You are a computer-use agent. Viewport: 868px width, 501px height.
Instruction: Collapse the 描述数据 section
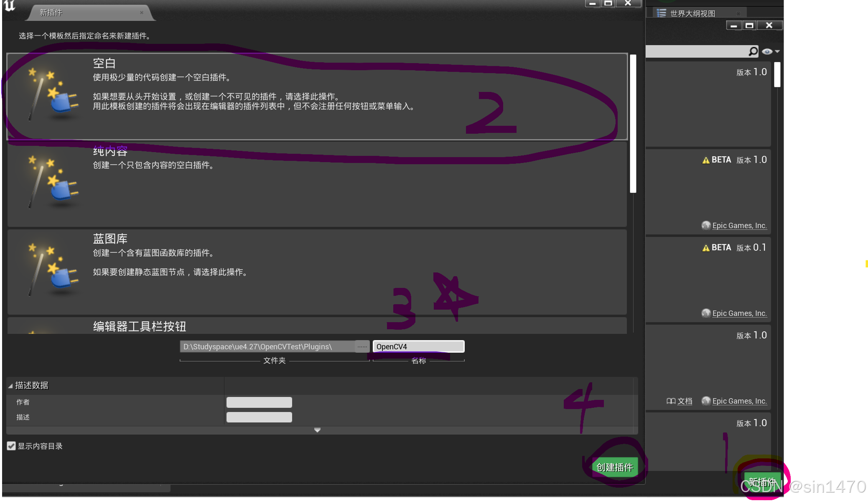(x=10, y=386)
